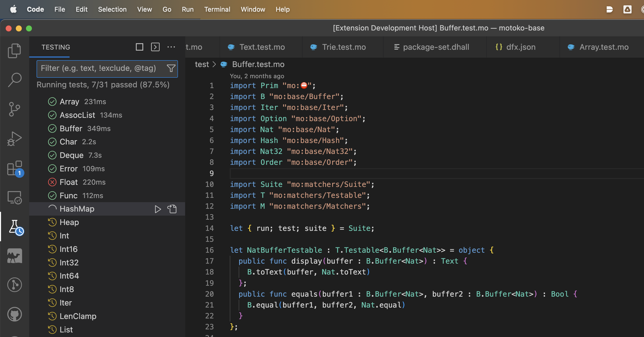
Task: Click breadcrumb chevron after test folder
Action: pyautogui.click(x=214, y=64)
